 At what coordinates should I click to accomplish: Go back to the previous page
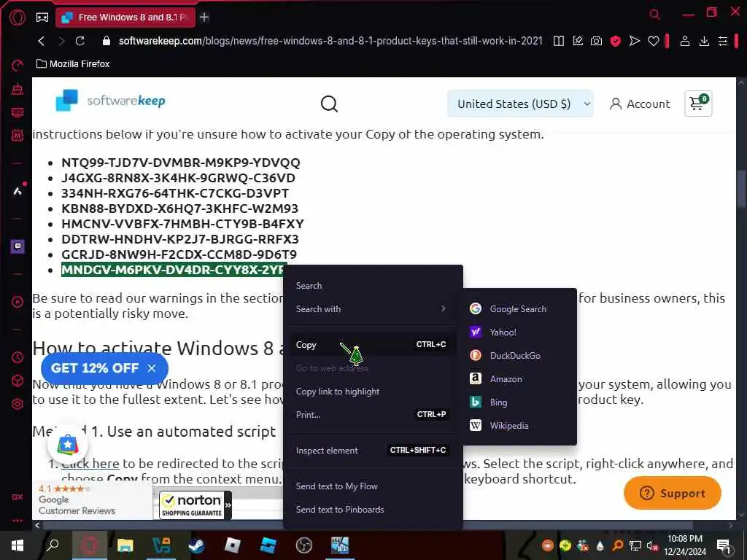click(x=42, y=41)
